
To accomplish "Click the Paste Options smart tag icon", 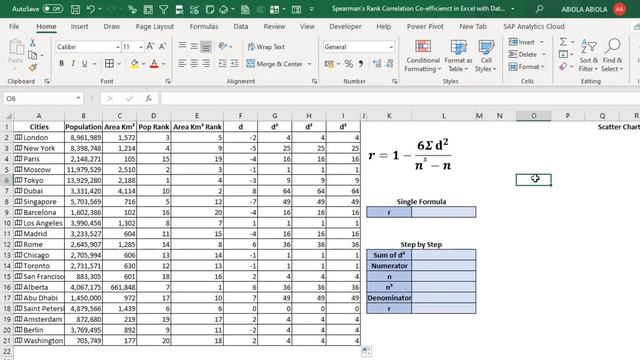I will [366, 351].
